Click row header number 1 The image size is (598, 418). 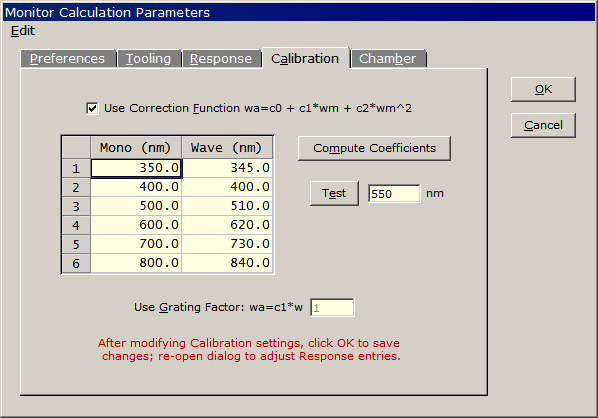click(x=76, y=168)
